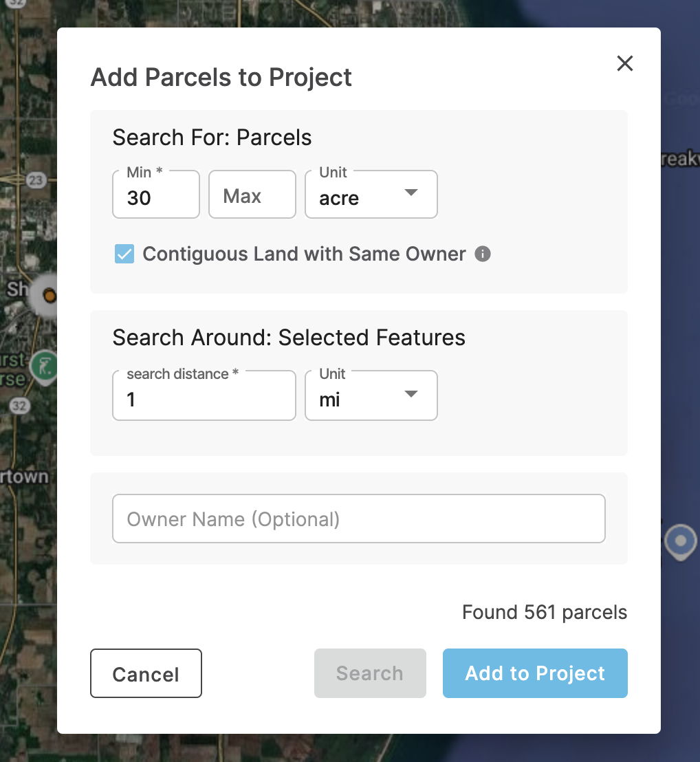Select the Search For: Parcels section header
The height and width of the screenshot is (762, 700).
212,138
